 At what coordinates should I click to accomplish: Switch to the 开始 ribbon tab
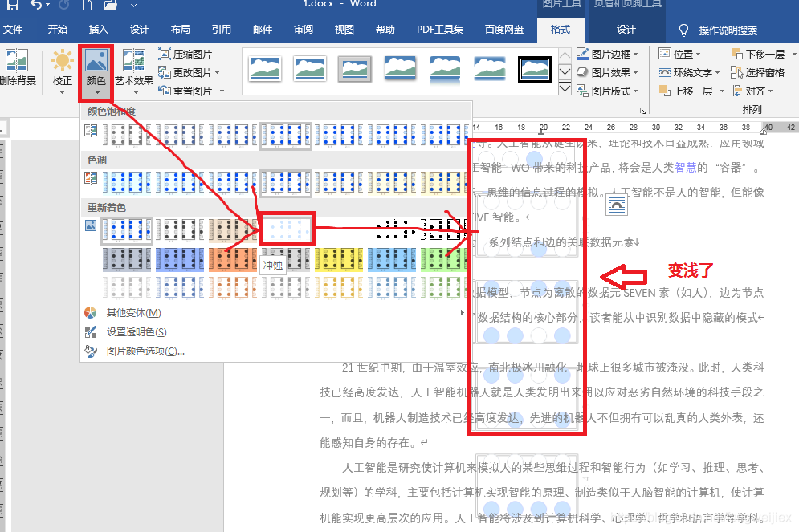pyautogui.click(x=58, y=30)
